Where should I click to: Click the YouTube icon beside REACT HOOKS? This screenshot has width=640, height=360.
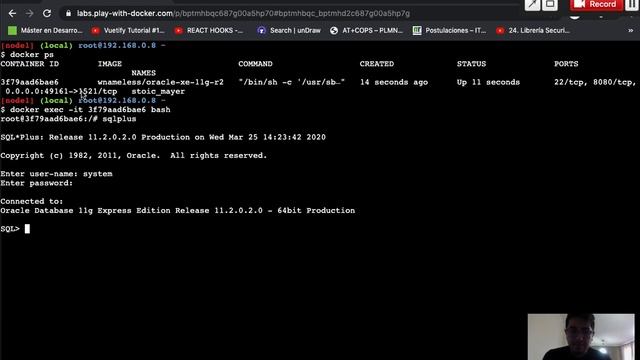pos(178,31)
